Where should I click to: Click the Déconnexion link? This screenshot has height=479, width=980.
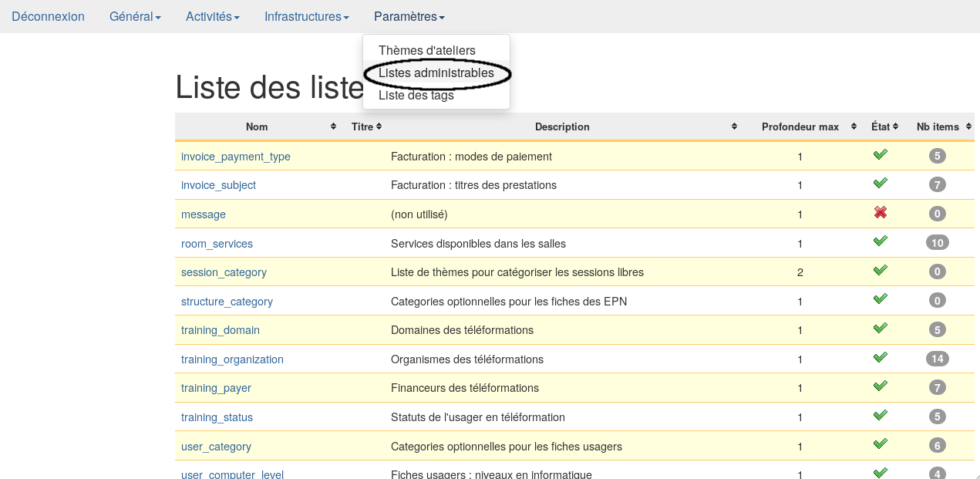coord(48,16)
